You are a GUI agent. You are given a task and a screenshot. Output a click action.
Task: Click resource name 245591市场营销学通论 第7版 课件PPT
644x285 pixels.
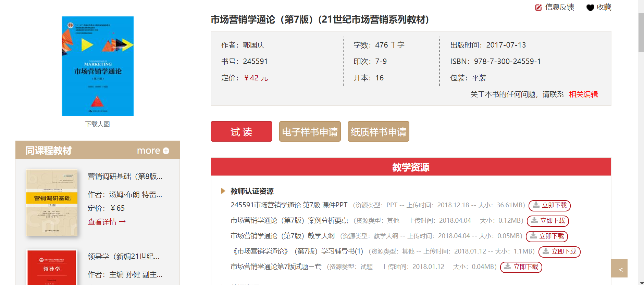tap(289, 205)
